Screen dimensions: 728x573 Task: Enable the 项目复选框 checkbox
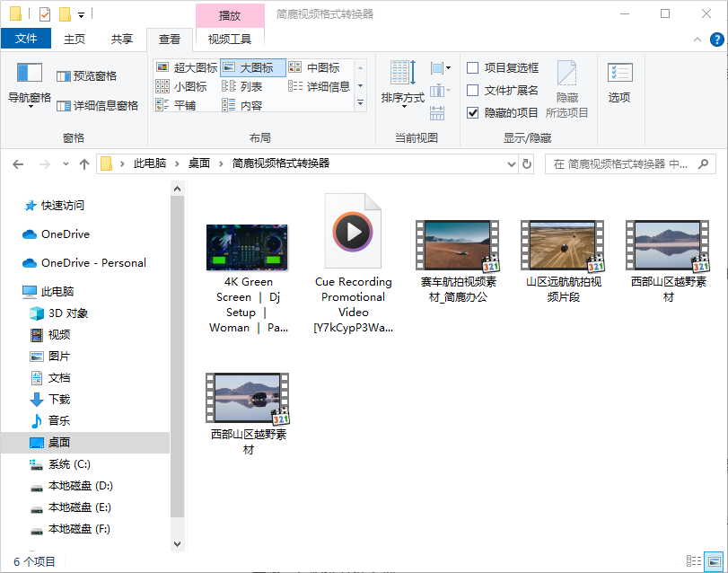[x=473, y=67]
